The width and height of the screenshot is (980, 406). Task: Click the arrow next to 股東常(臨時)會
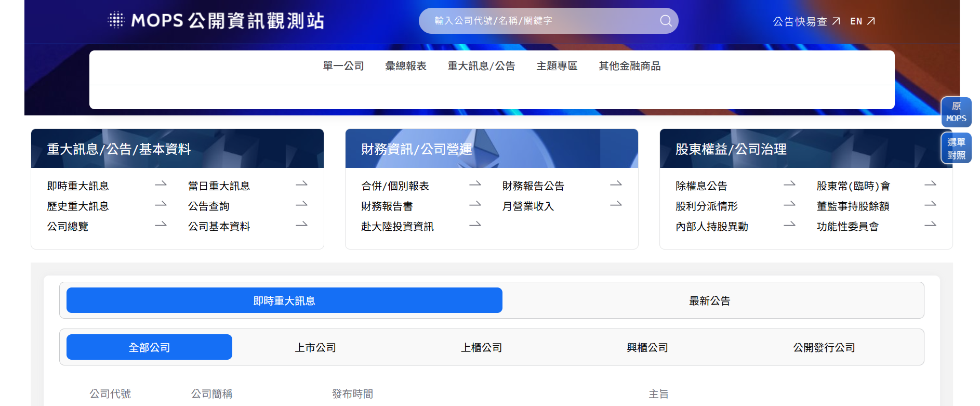point(931,184)
